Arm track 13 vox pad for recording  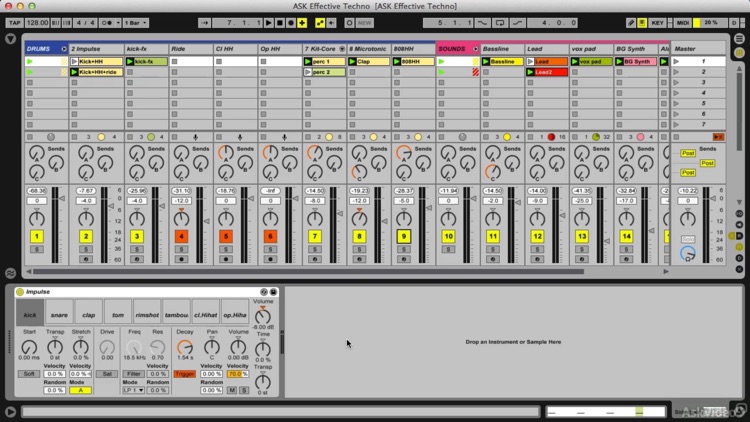pyautogui.click(x=582, y=259)
